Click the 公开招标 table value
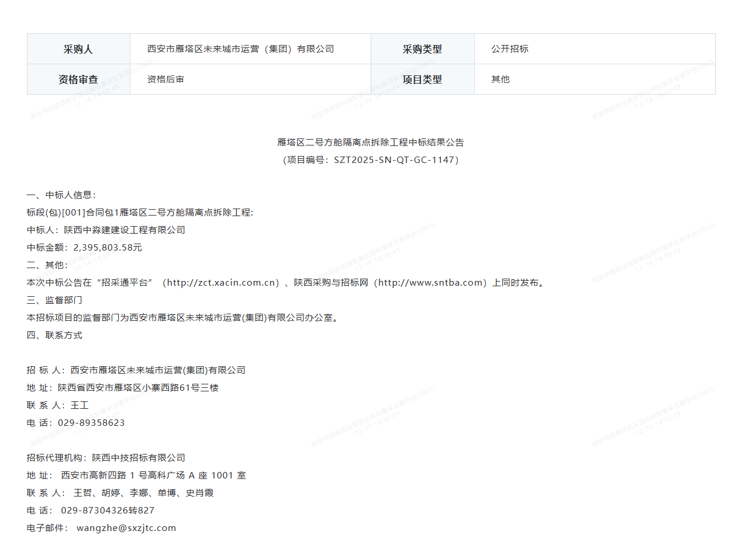The width and height of the screenshot is (756, 538). pos(510,49)
